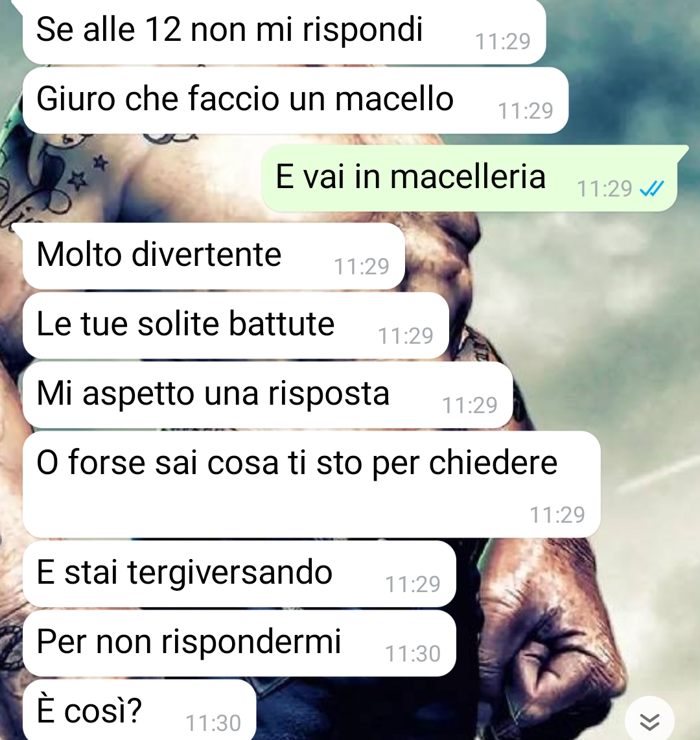
Task: Select the 'E vai in macelleria' sent message
Action: coord(469,178)
